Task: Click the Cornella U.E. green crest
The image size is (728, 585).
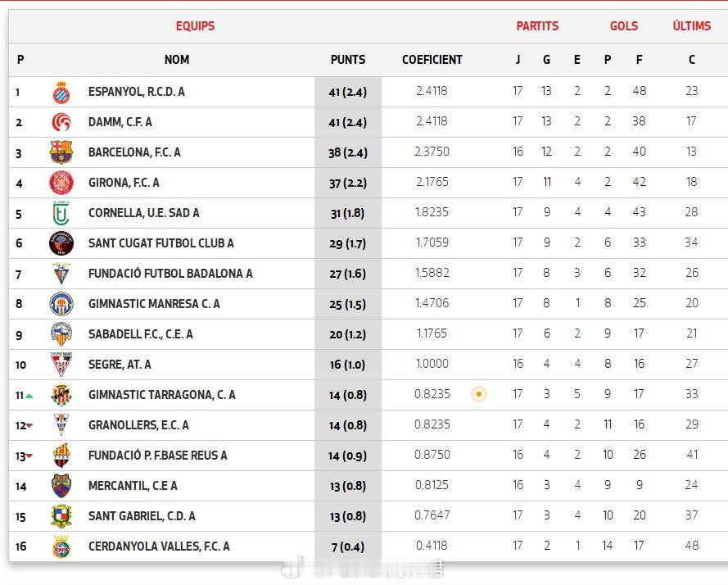Action: point(61,213)
